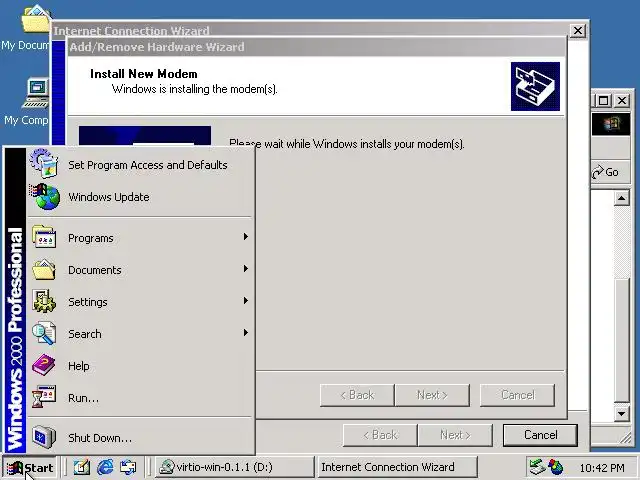
Task: Click the Shut Down monitor icon
Action: coord(44,437)
